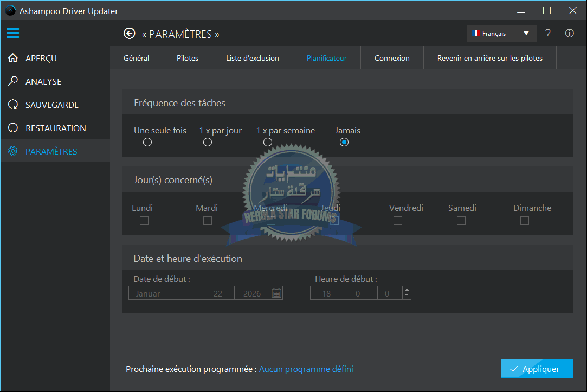
Task: Select the "1 x par jour" frequency
Action: [208, 142]
